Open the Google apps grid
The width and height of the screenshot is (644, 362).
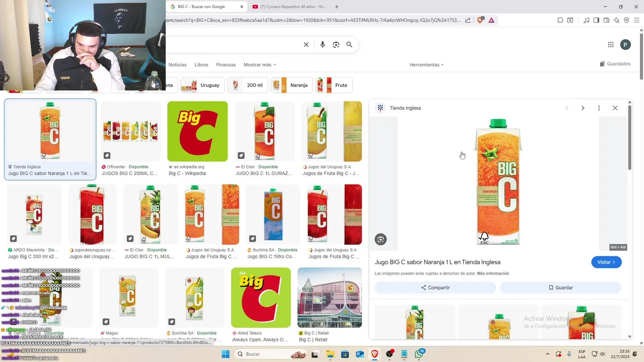[x=611, y=45]
